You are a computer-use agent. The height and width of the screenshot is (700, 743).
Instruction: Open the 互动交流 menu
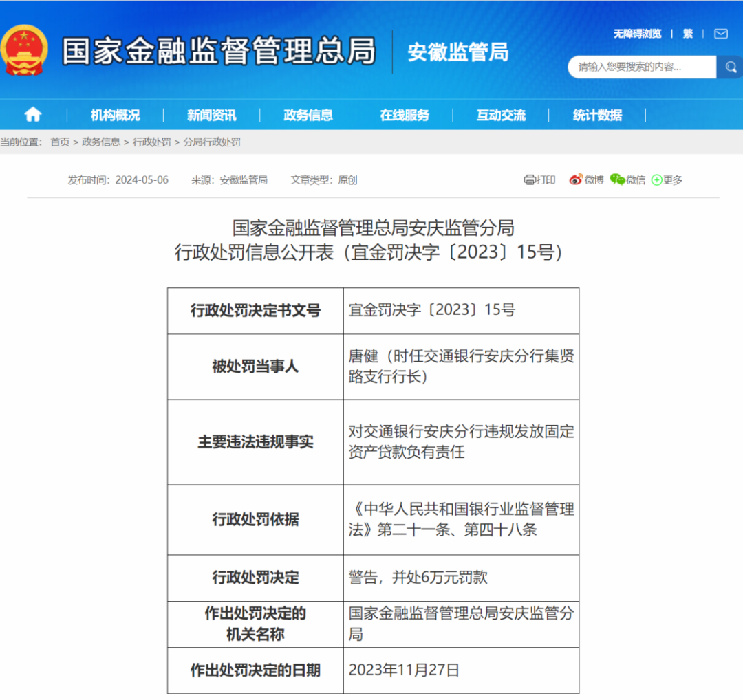pos(501,115)
